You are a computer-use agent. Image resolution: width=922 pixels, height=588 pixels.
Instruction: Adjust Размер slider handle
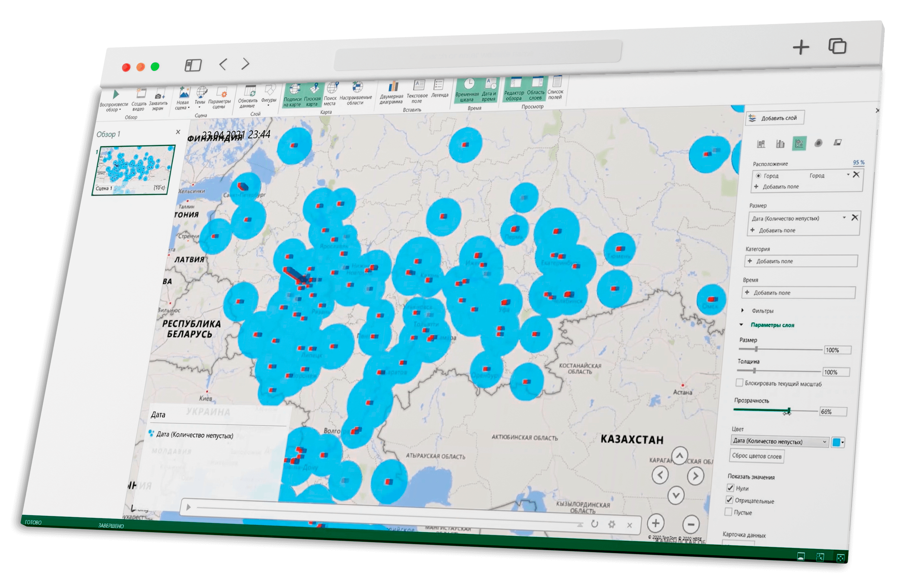(x=756, y=349)
